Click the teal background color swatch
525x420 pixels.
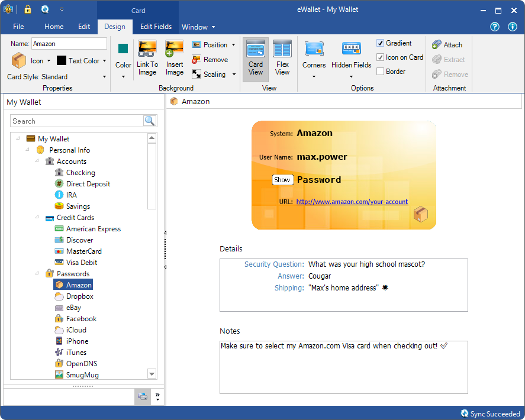(x=123, y=49)
